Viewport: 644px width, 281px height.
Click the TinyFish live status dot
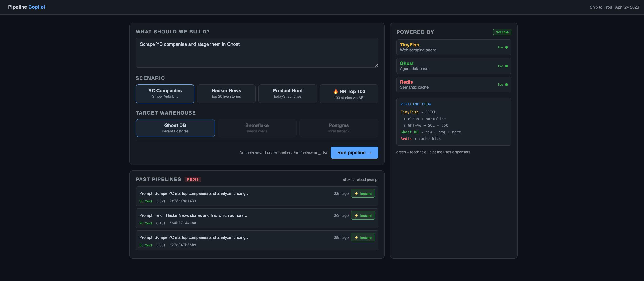[x=506, y=47]
